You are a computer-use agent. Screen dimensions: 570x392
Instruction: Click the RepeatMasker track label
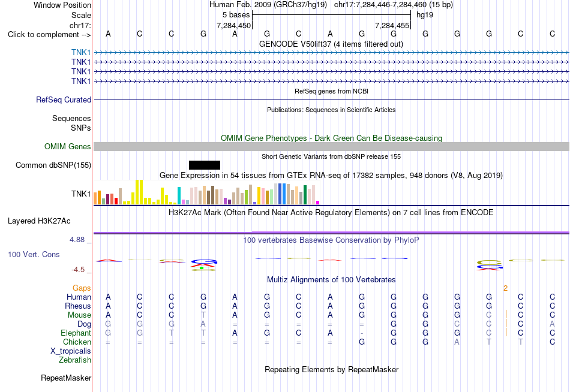(x=66, y=378)
